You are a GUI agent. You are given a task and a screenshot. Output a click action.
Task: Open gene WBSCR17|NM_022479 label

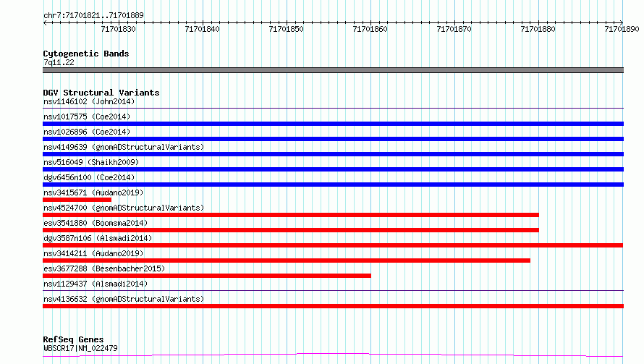click(80, 348)
